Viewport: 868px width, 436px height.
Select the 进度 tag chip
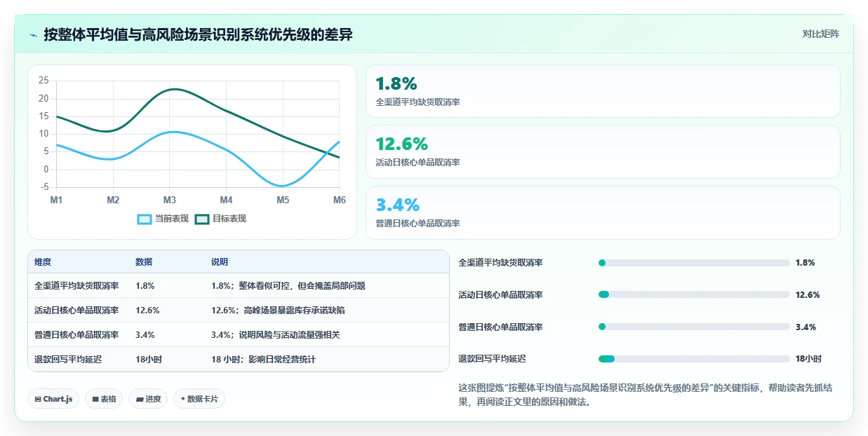pos(148,399)
